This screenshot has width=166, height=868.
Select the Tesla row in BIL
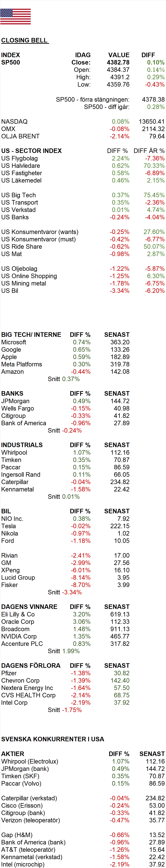click(x=65, y=526)
